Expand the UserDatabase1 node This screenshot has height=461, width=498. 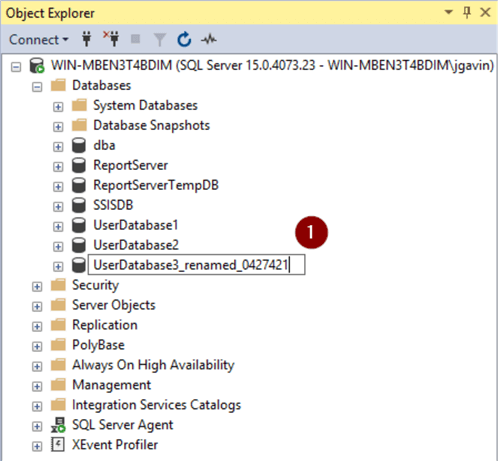[58, 227]
